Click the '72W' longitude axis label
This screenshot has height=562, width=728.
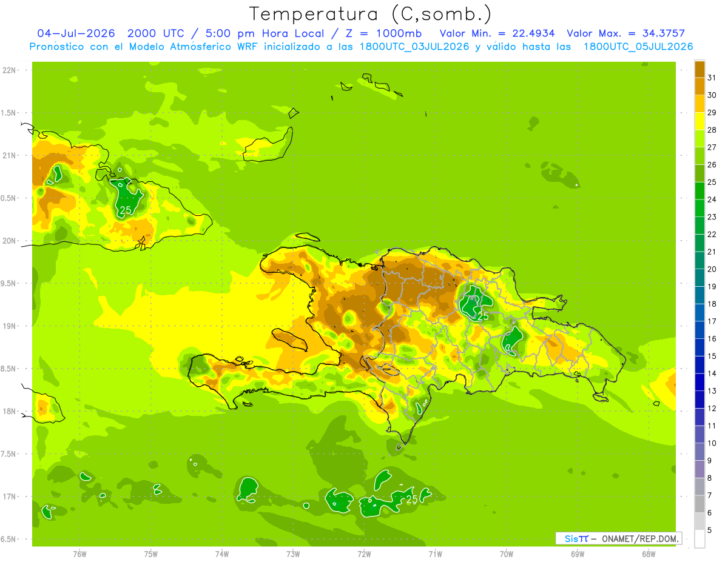click(x=364, y=554)
